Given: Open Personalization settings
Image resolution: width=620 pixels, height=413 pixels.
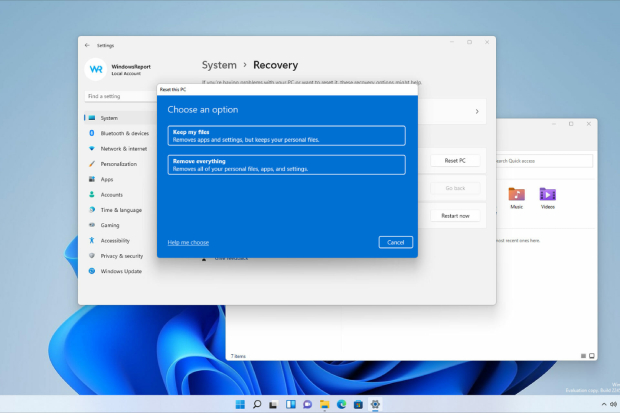Looking at the screenshot, I should [118, 164].
